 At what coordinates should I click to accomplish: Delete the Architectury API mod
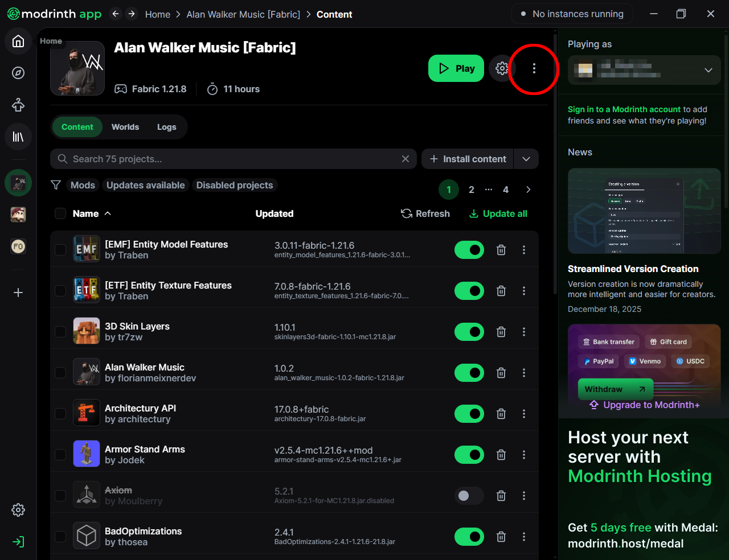(x=501, y=414)
